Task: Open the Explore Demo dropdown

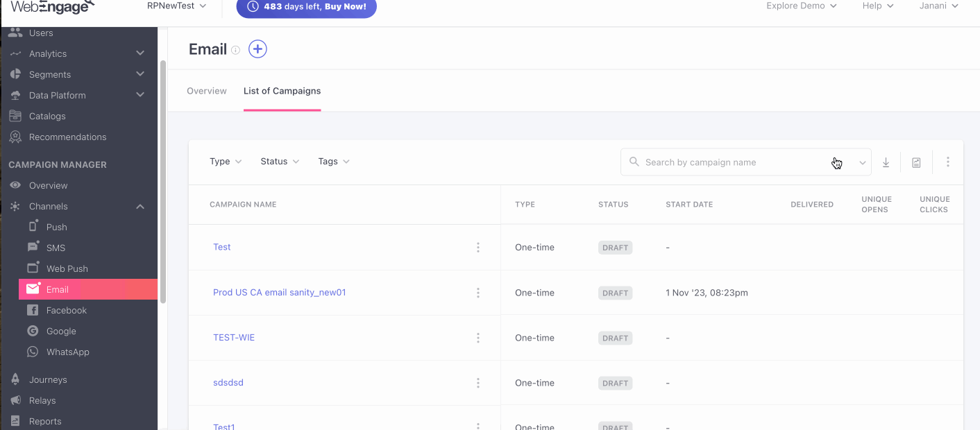Action: (802, 6)
